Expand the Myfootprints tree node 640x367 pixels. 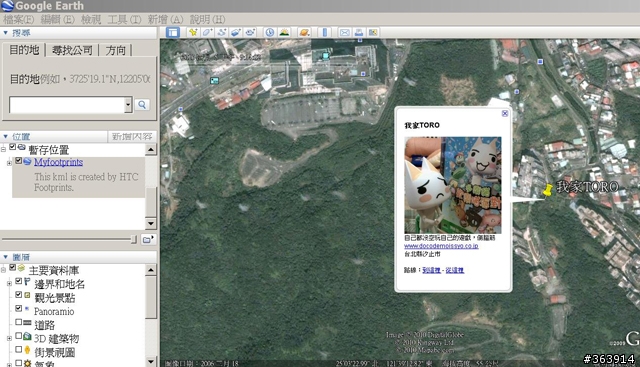tap(9, 163)
